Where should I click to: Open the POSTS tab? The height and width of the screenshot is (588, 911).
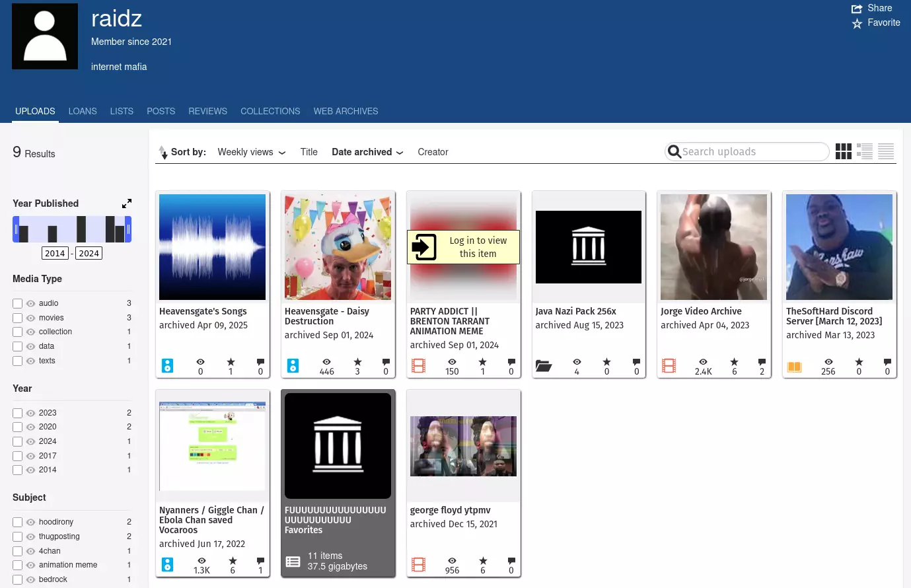tap(161, 111)
